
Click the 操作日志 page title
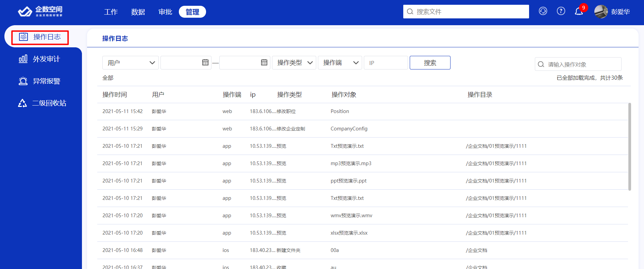[115, 38]
